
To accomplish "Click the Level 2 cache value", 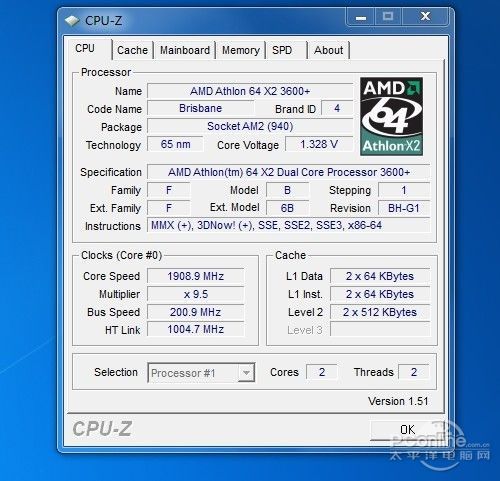I will pos(380,312).
